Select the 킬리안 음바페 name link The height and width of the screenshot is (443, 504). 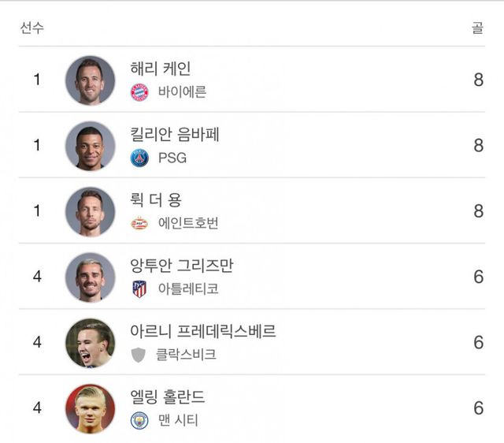(175, 135)
